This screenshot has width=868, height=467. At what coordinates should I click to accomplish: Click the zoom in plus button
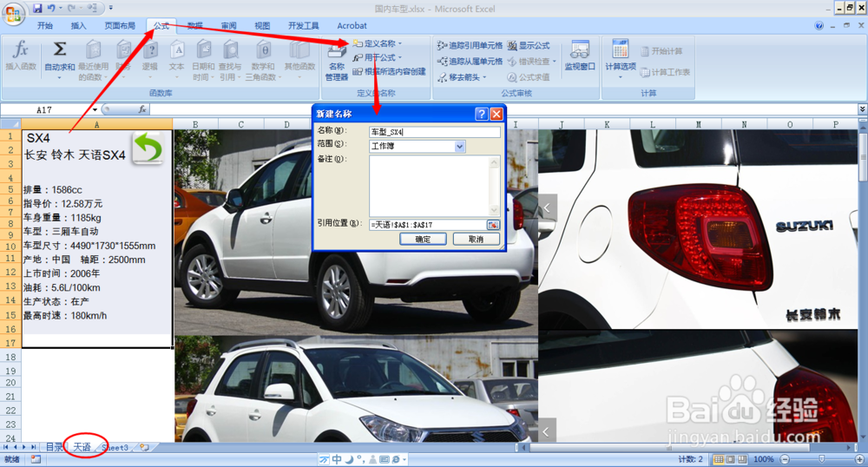859,459
